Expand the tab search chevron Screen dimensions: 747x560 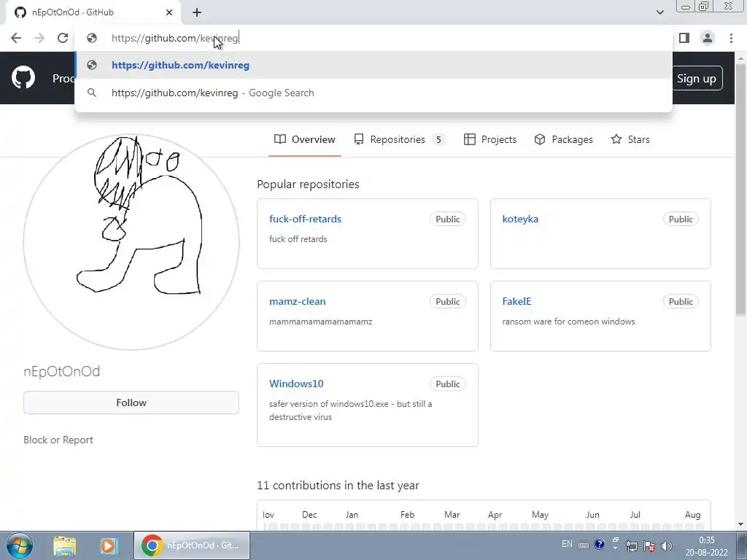659,12
